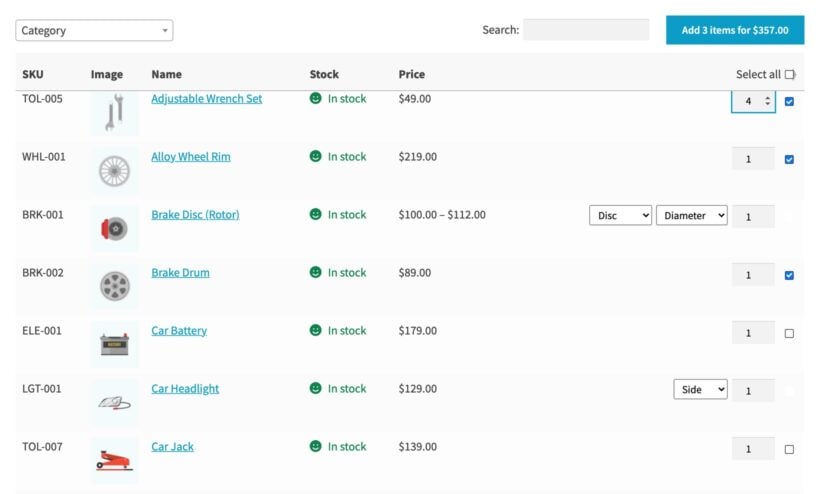
Task: Click the smiley stock icon for Adjustable Wrench Set
Action: 315,98
